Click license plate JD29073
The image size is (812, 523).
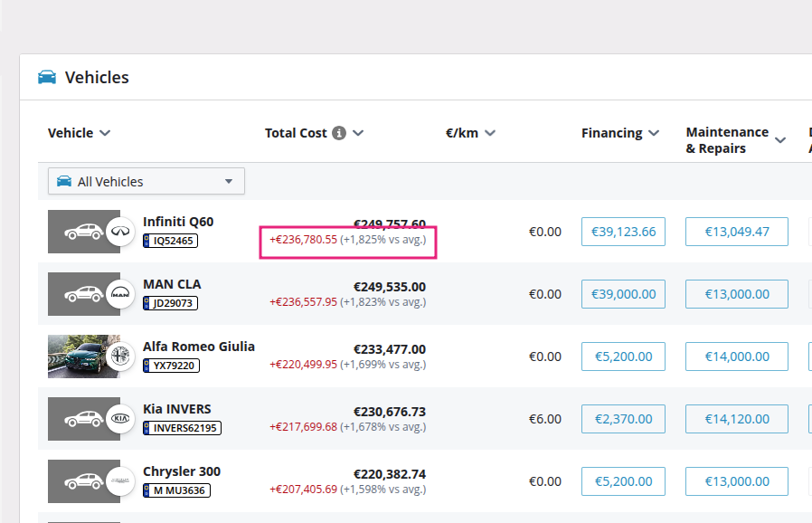(170, 303)
